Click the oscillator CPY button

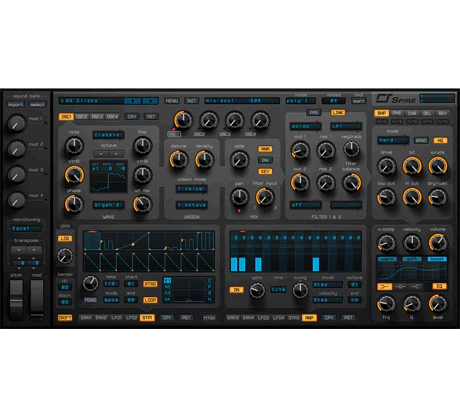click(x=132, y=117)
